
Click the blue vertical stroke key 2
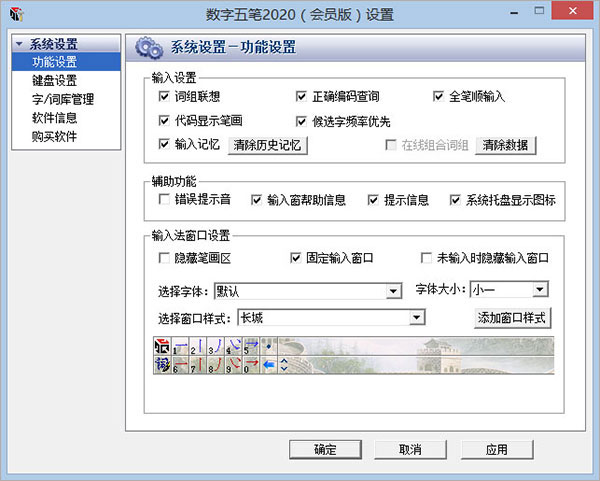(x=198, y=346)
